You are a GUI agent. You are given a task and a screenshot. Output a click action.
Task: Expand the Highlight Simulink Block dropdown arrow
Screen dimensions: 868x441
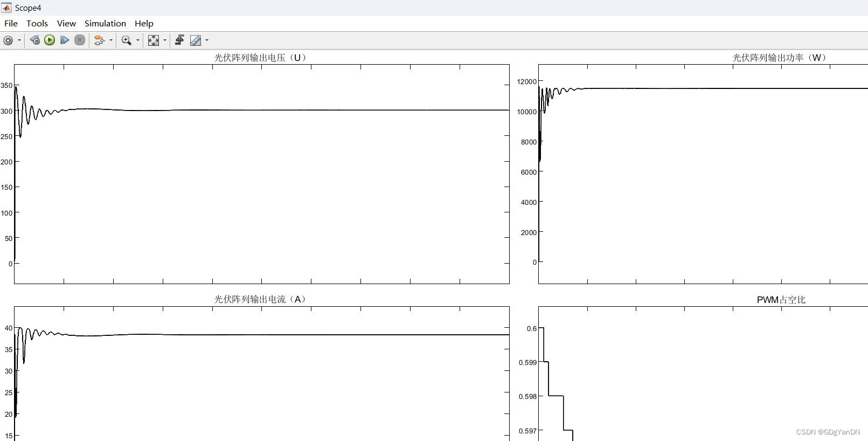tap(111, 40)
